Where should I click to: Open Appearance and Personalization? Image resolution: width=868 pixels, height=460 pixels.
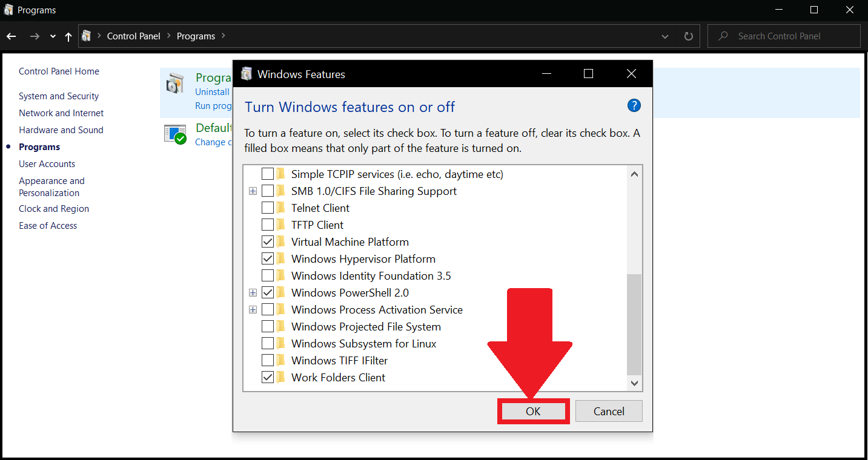click(51, 187)
